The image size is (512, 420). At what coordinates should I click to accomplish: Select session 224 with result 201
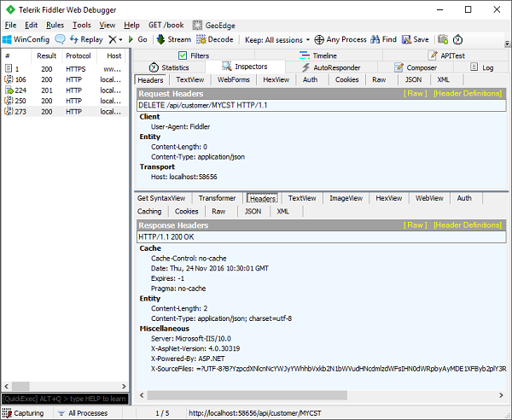coord(64,90)
